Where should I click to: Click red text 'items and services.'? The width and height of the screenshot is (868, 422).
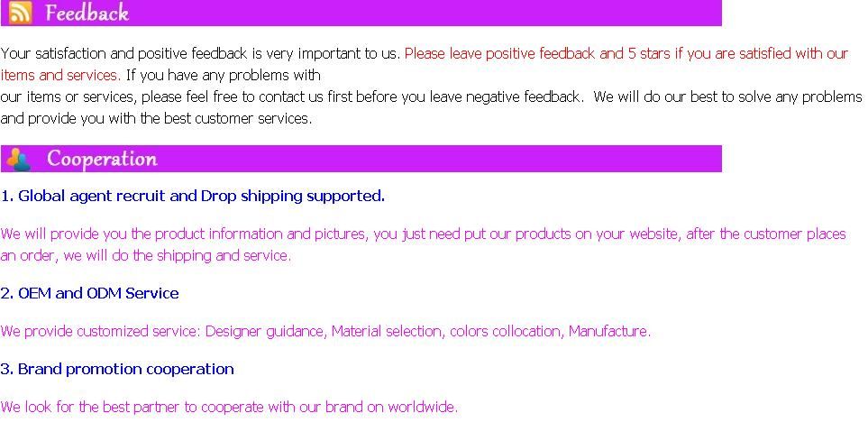pos(61,76)
